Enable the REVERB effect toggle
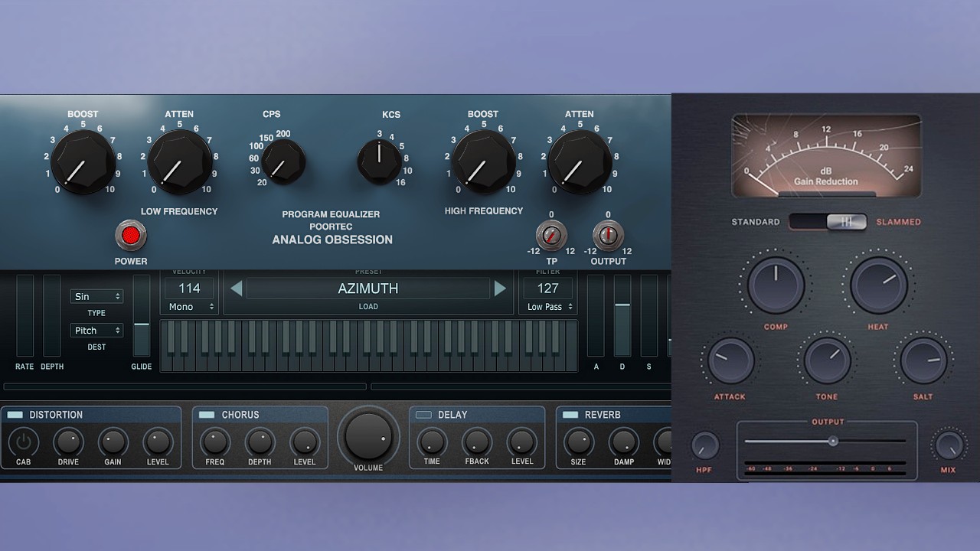The width and height of the screenshot is (980, 551). point(570,415)
